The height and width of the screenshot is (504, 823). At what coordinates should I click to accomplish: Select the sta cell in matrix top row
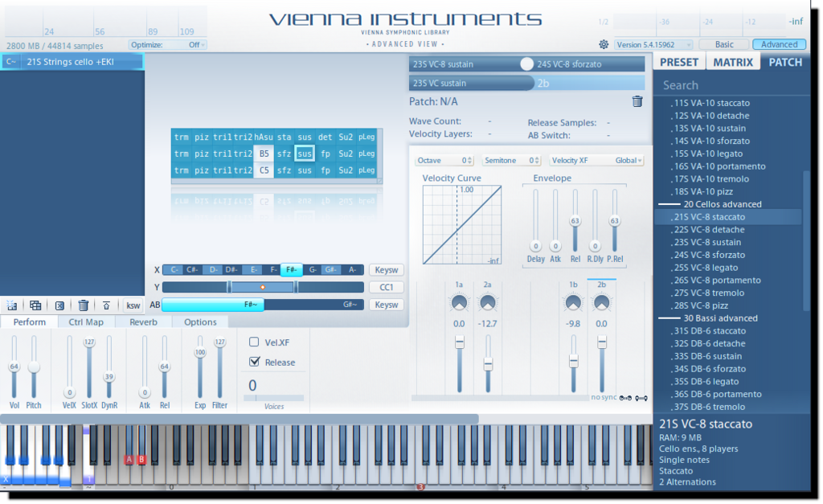(x=284, y=137)
